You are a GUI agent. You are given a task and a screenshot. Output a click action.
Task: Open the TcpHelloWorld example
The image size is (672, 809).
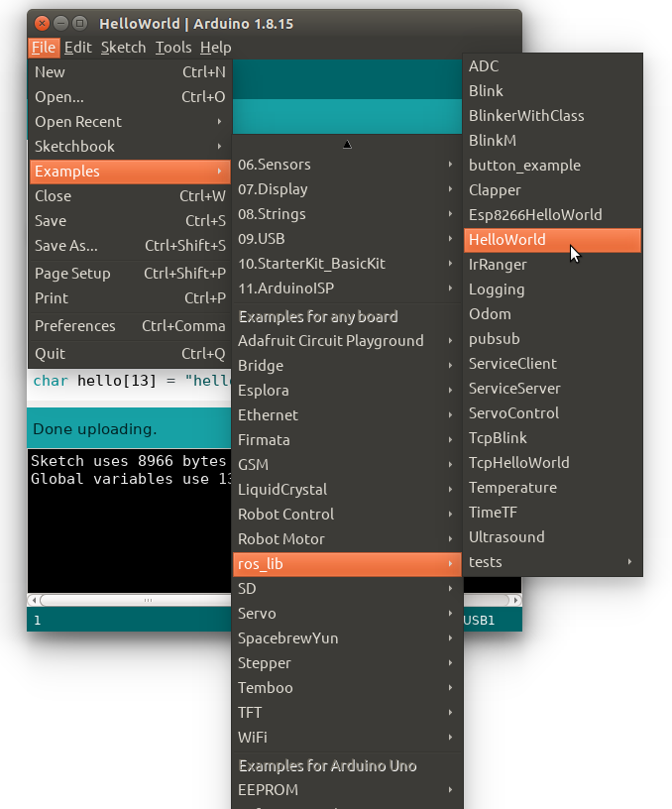click(552, 463)
